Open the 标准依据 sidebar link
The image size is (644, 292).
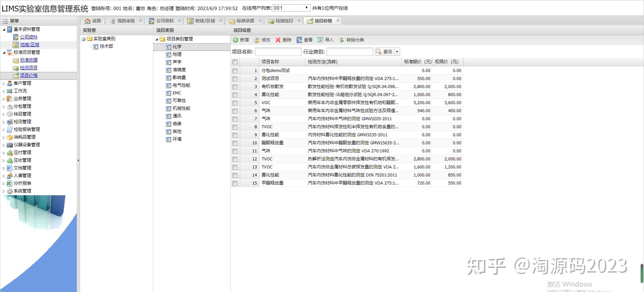point(29,60)
